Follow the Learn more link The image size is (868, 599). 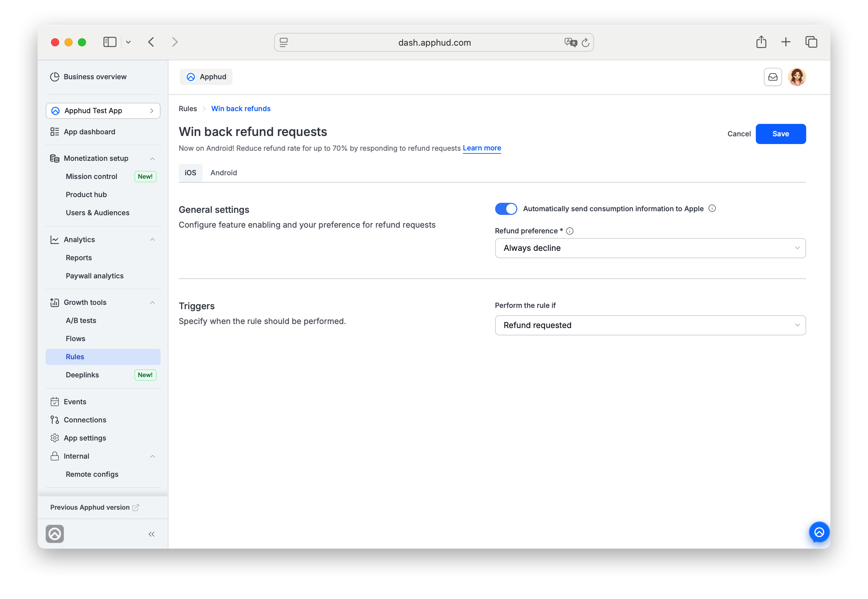[x=482, y=148]
